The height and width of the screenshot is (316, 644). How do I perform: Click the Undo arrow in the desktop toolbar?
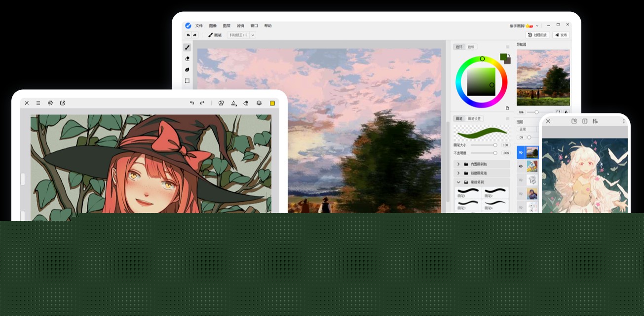click(188, 35)
